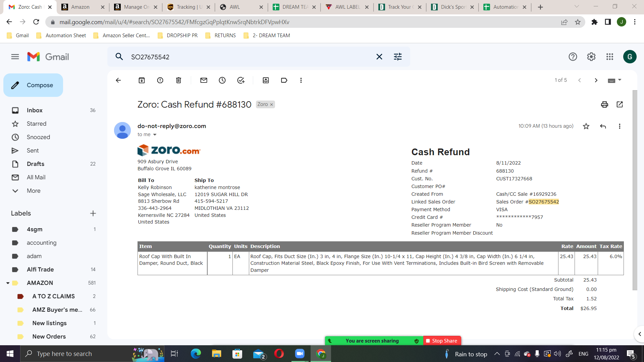This screenshot has height=362, width=644.
Task: Open A TO Z CLAIMS label
Action: click(54, 296)
